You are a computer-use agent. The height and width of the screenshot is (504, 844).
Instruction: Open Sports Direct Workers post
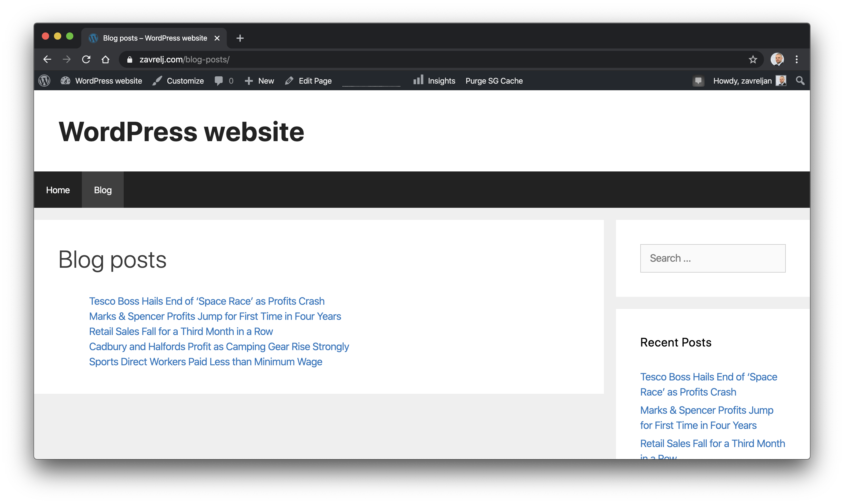[205, 362]
